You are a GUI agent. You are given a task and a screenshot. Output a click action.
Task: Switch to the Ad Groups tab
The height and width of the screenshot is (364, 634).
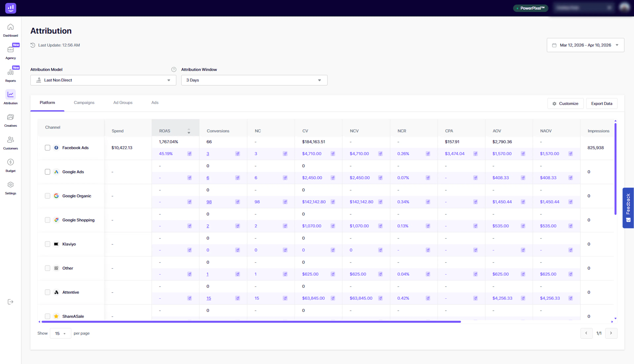point(123,102)
